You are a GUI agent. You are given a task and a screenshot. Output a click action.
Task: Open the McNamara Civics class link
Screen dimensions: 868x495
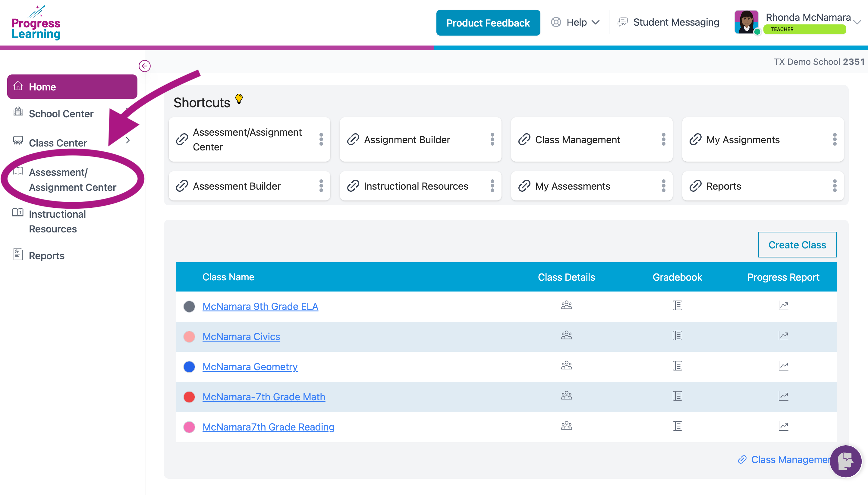pos(241,336)
